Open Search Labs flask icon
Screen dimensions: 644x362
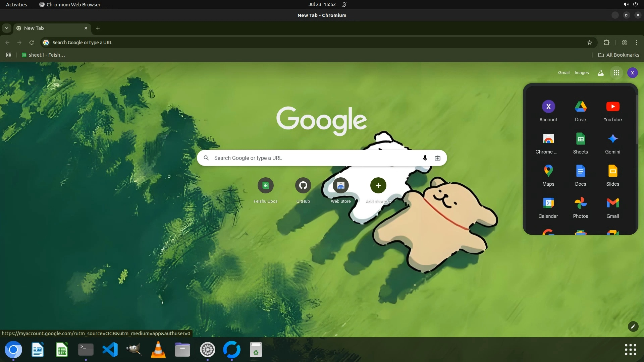pyautogui.click(x=600, y=73)
